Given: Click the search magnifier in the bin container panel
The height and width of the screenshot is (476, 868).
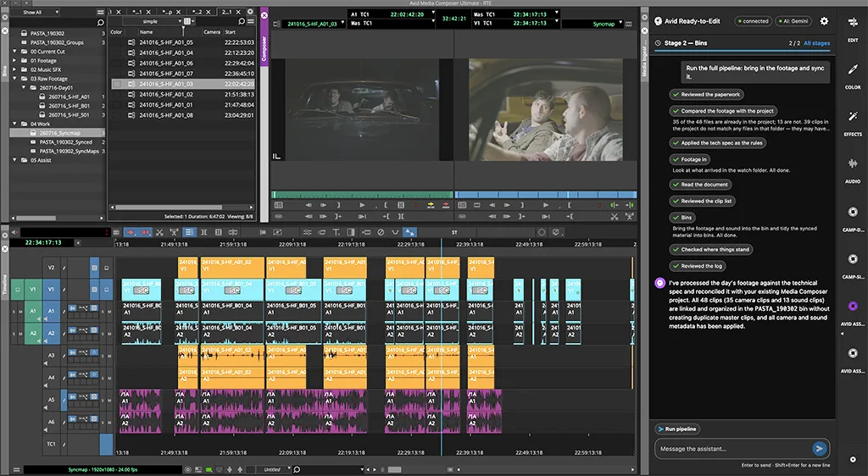Looking at the screenshot, I should coord(100,23).
